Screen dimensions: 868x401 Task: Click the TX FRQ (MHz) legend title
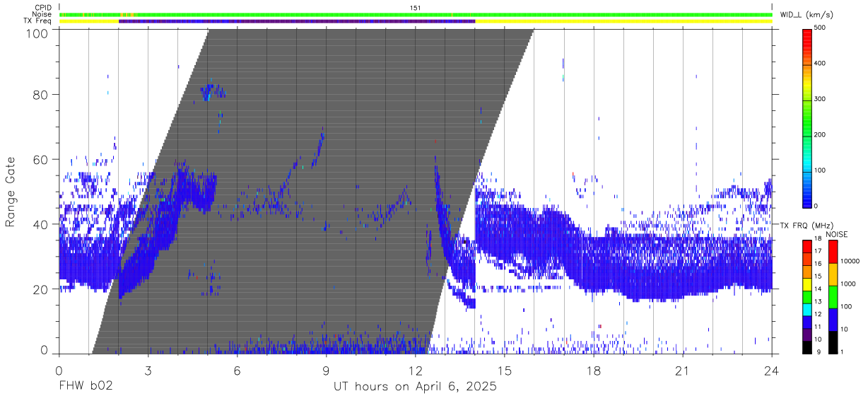click(806, 225)
